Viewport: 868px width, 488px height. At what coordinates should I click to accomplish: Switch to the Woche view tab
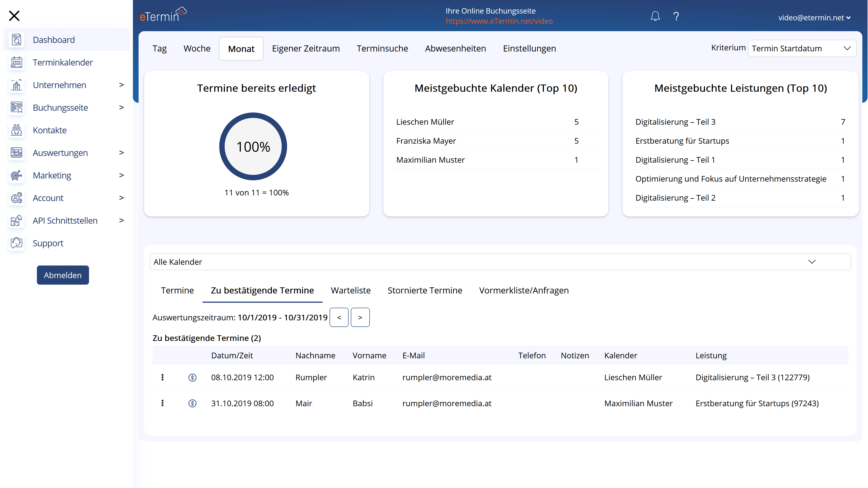(197, 49)
